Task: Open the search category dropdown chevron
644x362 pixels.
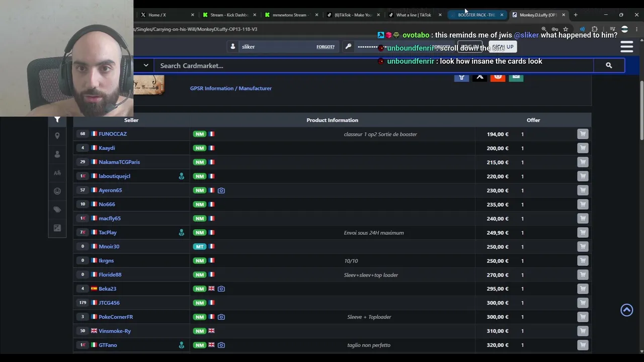Action: pos(146,65)
